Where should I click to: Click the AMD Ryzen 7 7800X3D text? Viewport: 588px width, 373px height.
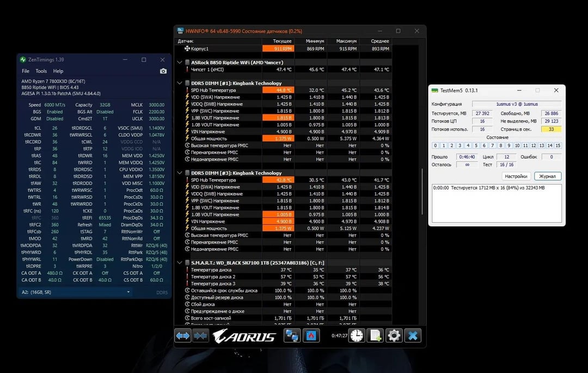click(53, 81)
